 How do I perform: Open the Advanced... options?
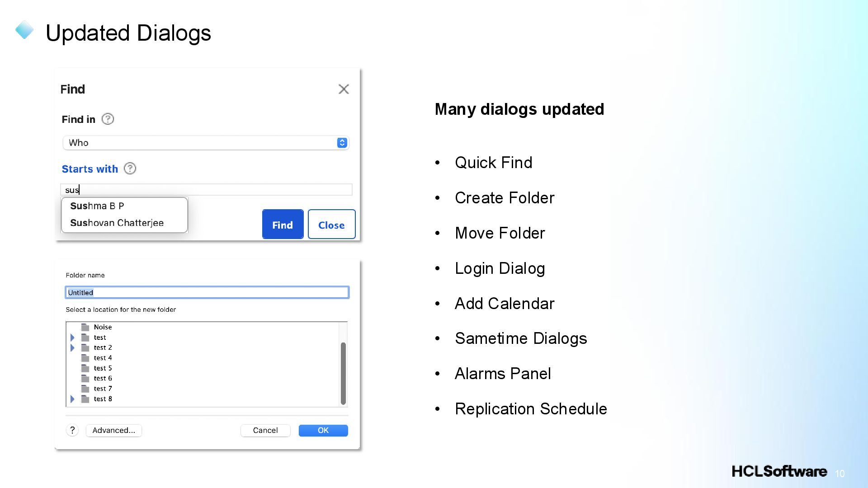[x=113, y=430]
